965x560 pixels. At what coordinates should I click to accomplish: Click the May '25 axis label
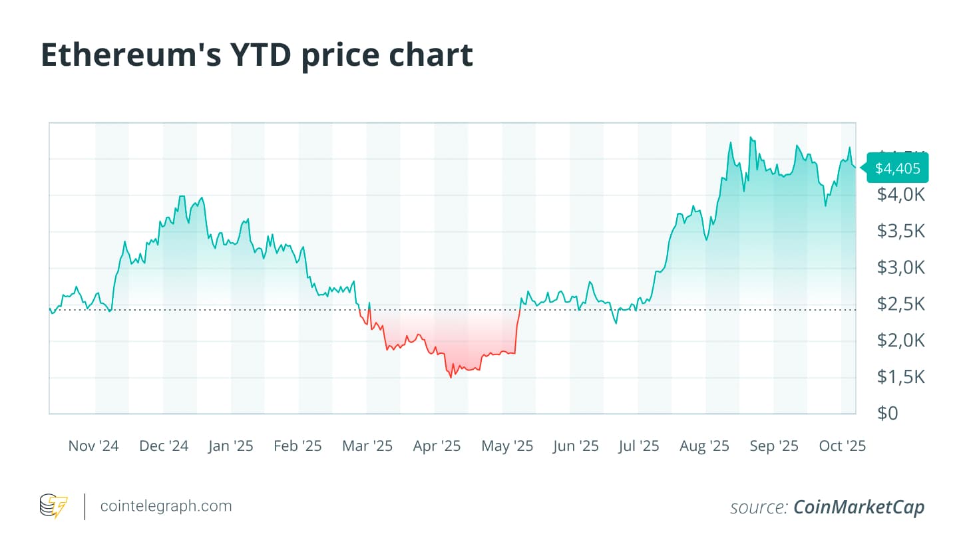point(507,446)
